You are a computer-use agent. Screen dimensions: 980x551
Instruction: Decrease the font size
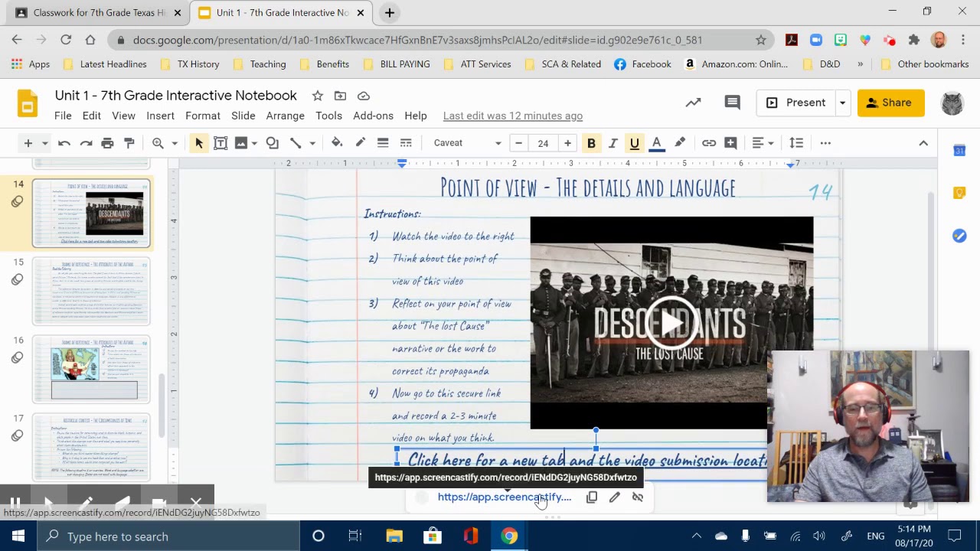click(x=518, y=143)
